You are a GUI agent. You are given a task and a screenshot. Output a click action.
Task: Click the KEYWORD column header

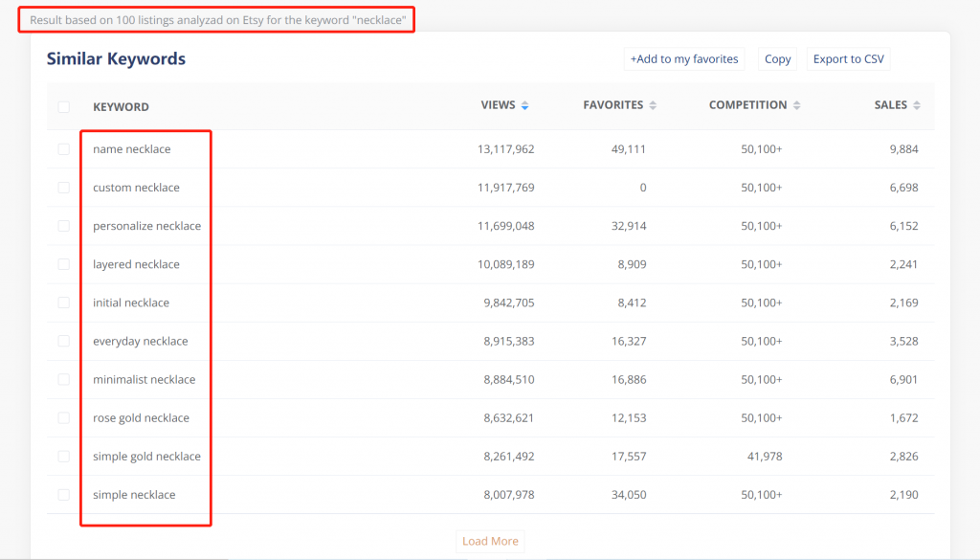coord(121,107)
